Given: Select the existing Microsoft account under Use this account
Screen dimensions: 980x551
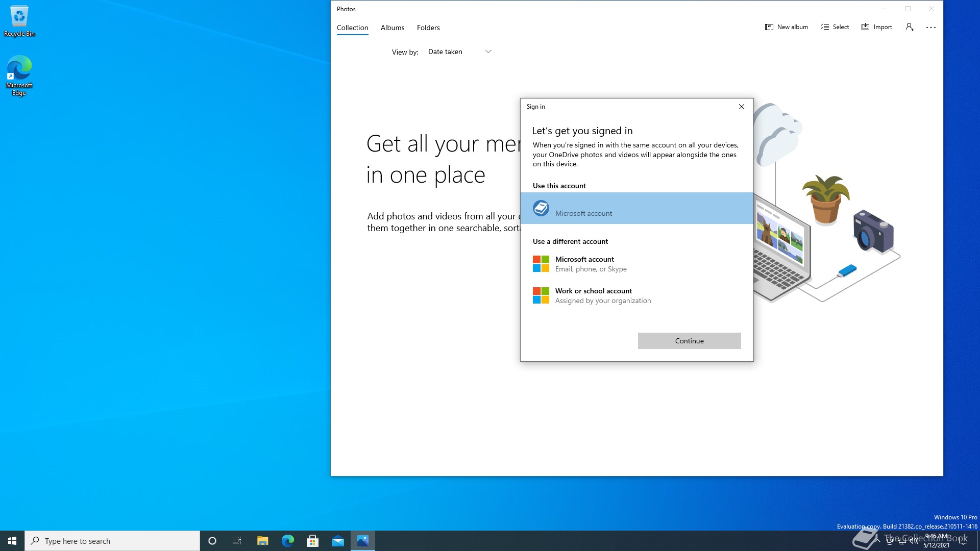Looking at the screenshot, I should pyautogui.click(x=636, y=208).
